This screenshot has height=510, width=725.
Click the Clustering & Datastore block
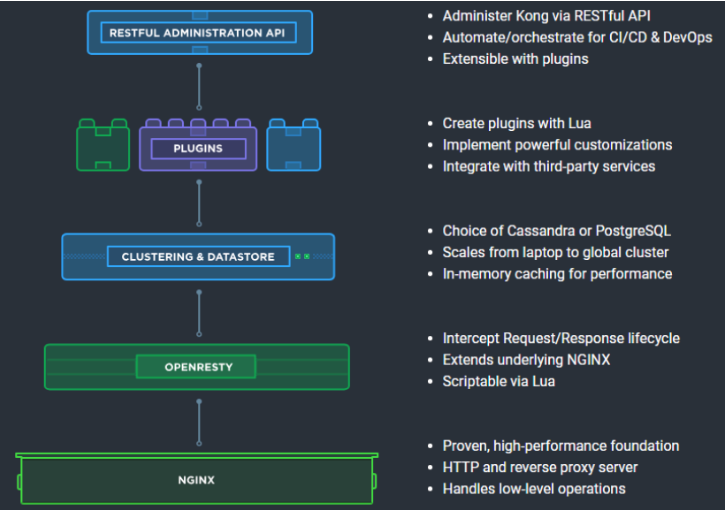198,257
